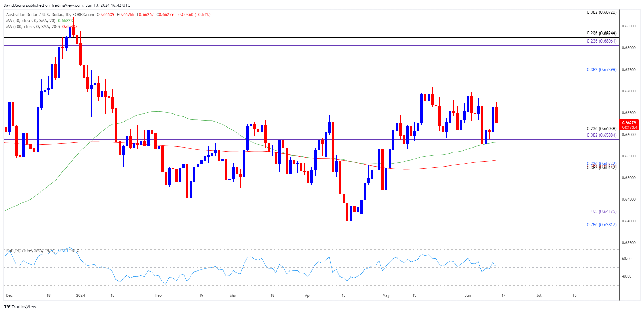The width and height of the screenshot is (644, 313).
Task: Click 0.65500 on the price axis
Action: [x=629, y=156]
